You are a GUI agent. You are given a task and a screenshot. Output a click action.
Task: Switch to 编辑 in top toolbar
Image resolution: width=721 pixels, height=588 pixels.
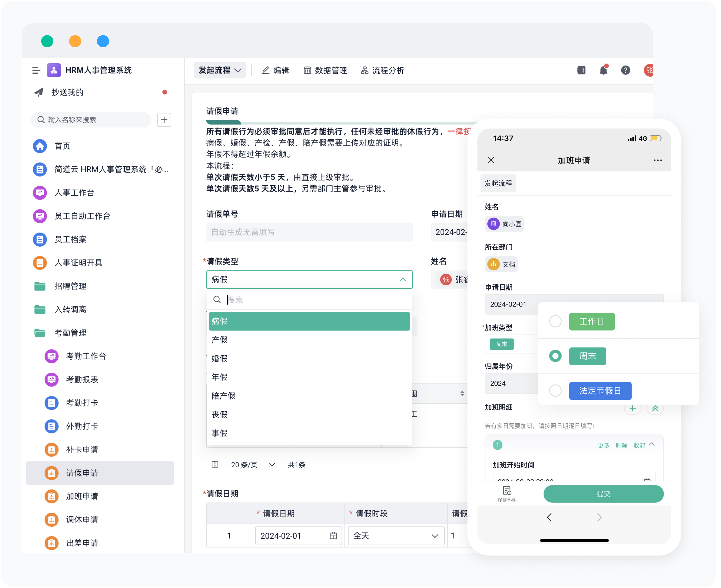click(276, 70)
